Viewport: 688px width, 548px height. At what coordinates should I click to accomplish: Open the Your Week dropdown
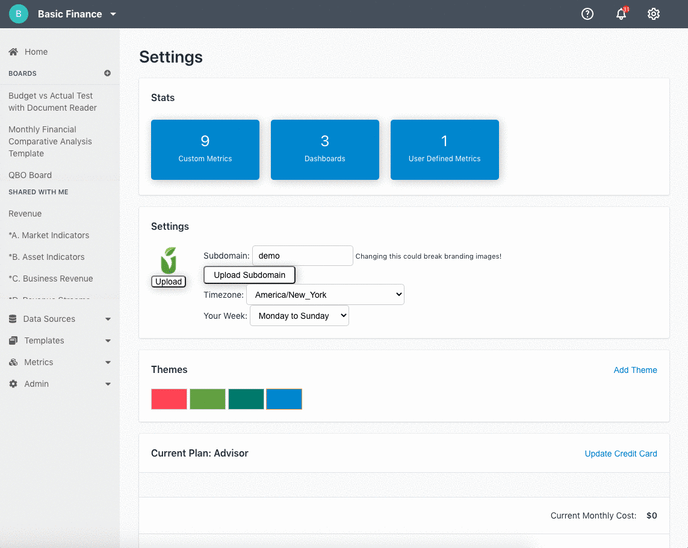tap(299, 316)
